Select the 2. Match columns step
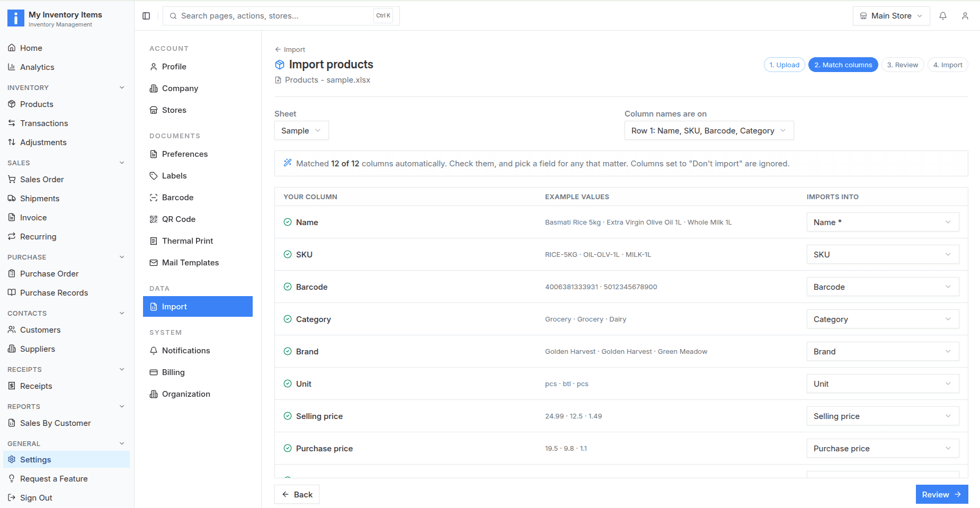Viewport: 980px width, 508px height. (843, 65)
